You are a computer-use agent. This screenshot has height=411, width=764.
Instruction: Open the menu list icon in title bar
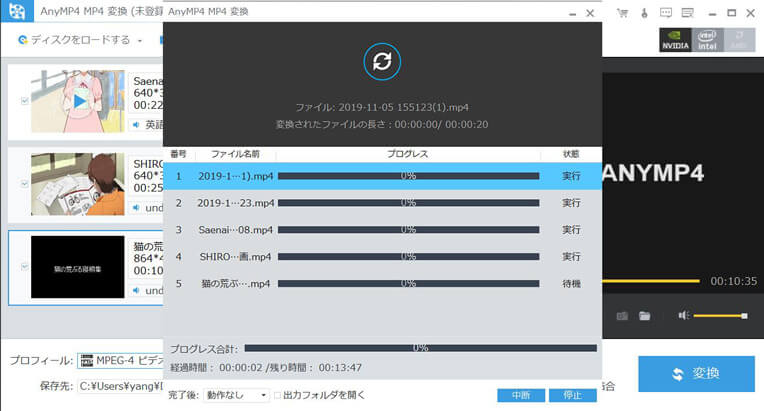coord(688,13)
